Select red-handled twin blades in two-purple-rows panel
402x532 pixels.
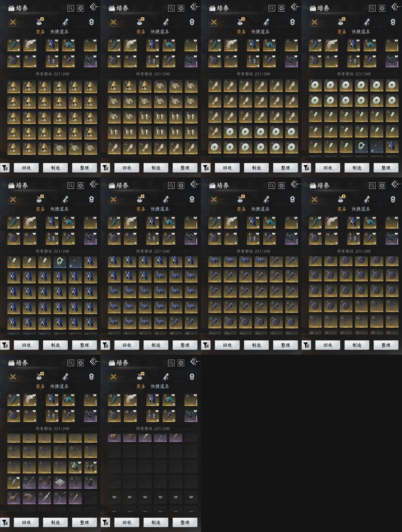tap(44, 482)
